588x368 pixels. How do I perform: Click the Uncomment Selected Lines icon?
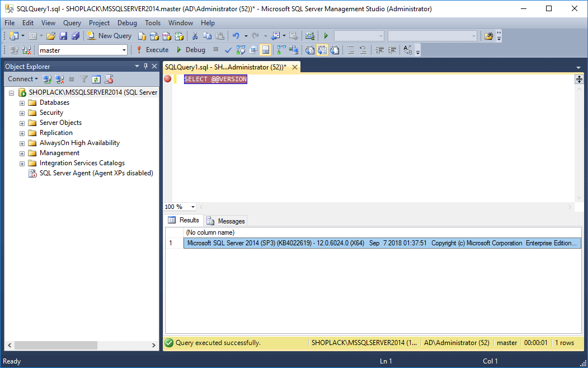[363, 50]
